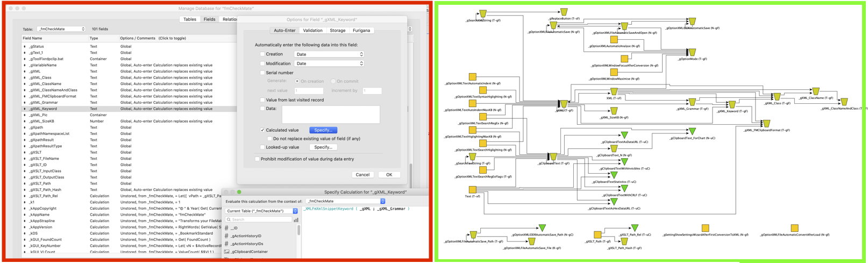Select the _gReplaceButton graph node
Screen dimensions: 868x263
[x=564, y=12]
